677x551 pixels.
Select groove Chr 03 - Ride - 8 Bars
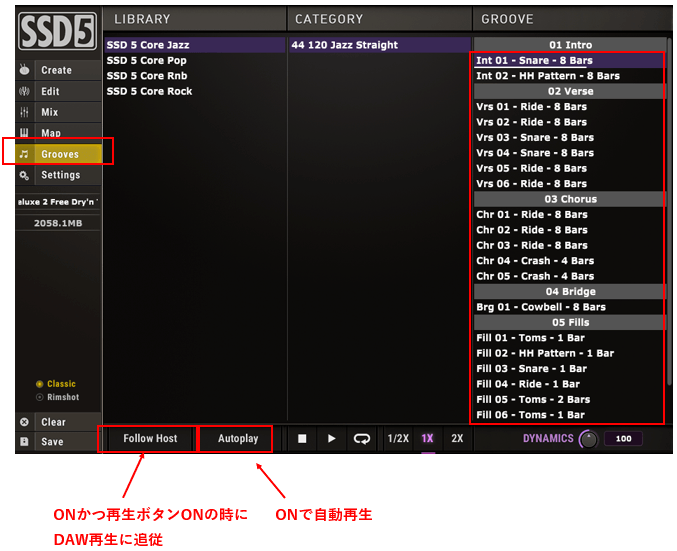[x=570, y=245]
